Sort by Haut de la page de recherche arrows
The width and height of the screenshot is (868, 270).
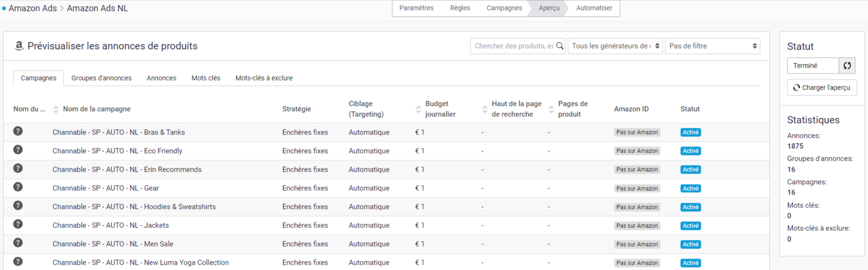click(x=485, y=109)
